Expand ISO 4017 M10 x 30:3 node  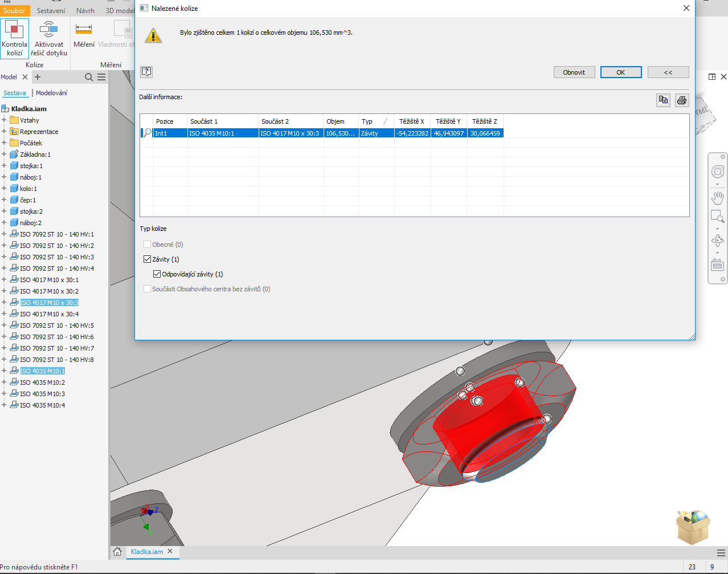coord(4,302)
